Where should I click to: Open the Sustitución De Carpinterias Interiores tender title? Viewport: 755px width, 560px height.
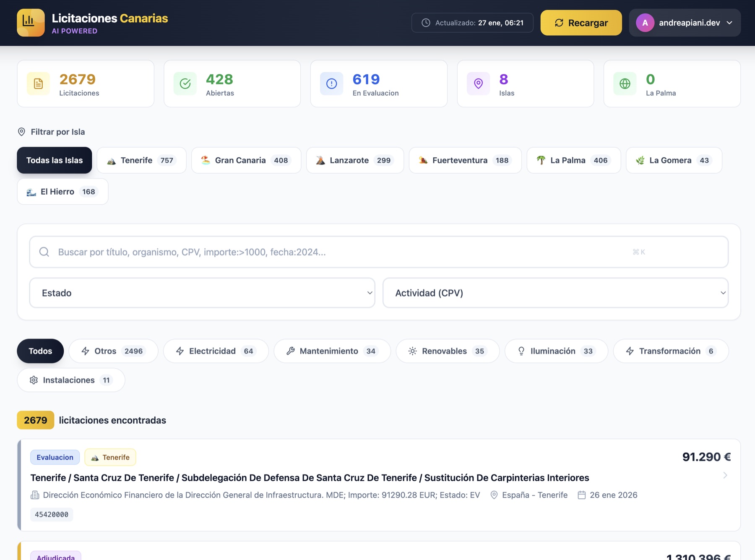click(x=310, y=478)
